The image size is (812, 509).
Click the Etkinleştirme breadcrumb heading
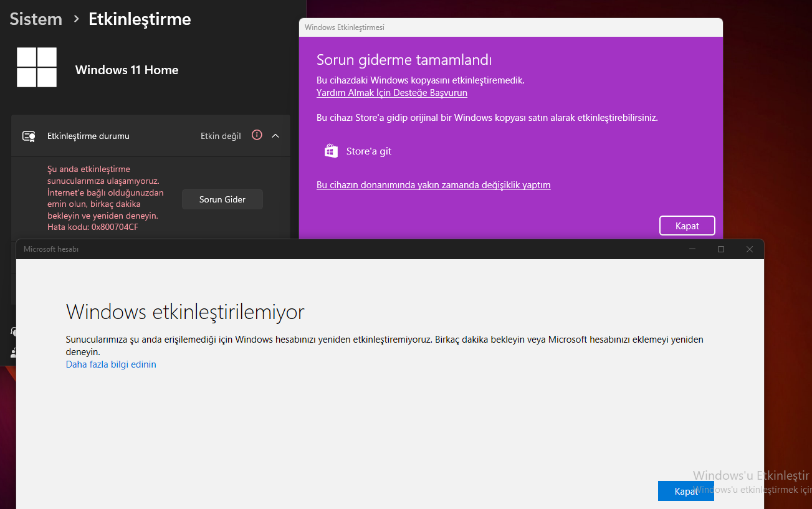pyautogui.click(x=140, y=19)
